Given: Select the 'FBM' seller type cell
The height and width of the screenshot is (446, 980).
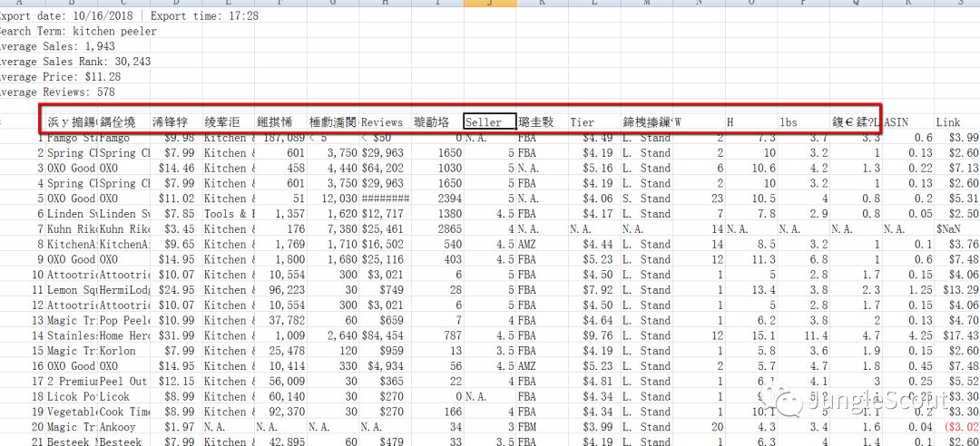Looking at the screenshot, I should click(x=543, y=427).
